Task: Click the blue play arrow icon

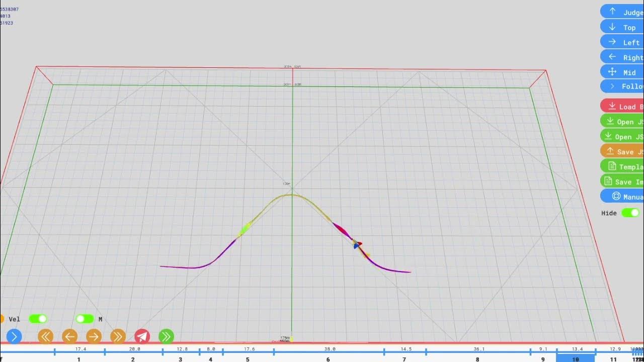Action: tap(14, 336)
